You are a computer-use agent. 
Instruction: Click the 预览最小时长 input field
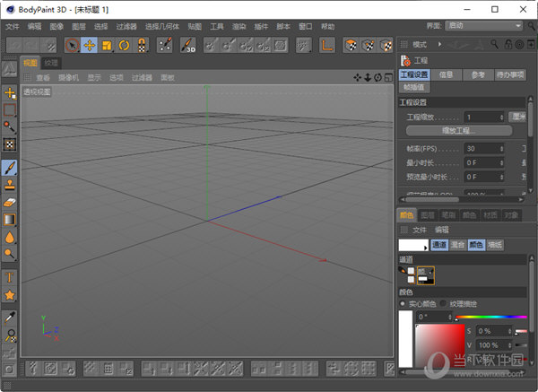484,177
